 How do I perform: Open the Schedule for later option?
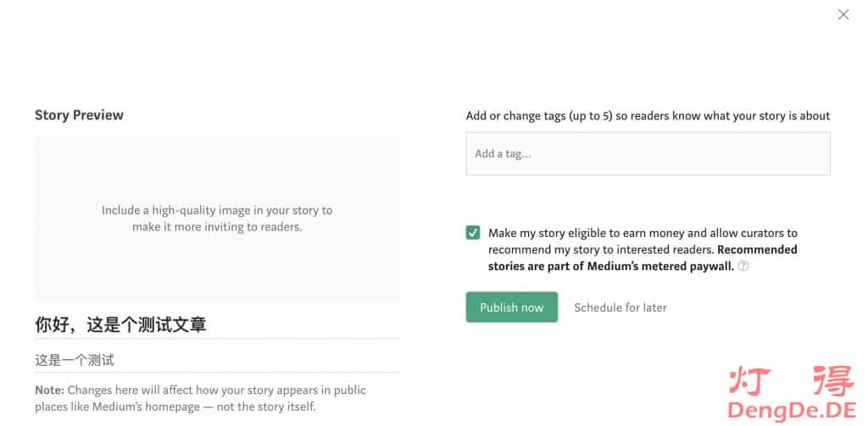(620, 307)
